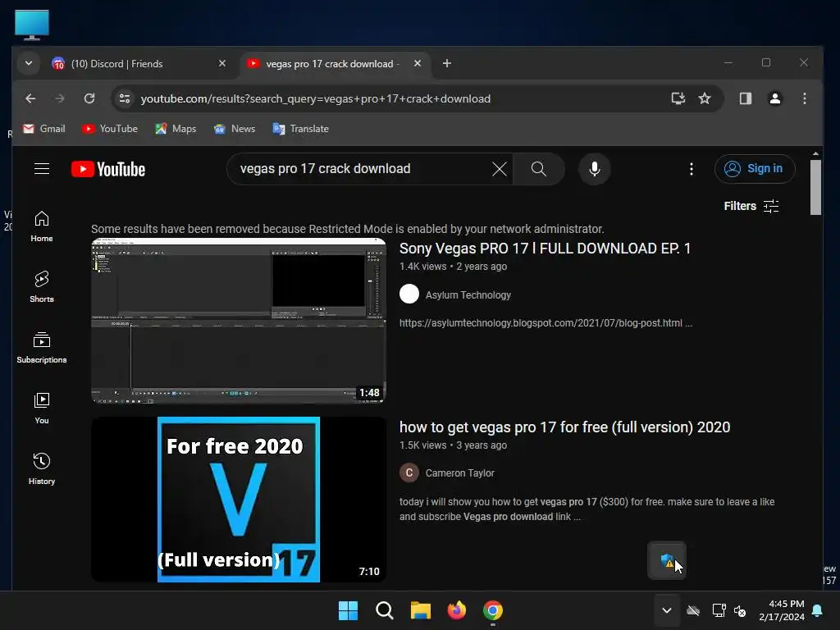840x630 pixels.
Task: Open the search Filters button
Action: coord(751,206)
